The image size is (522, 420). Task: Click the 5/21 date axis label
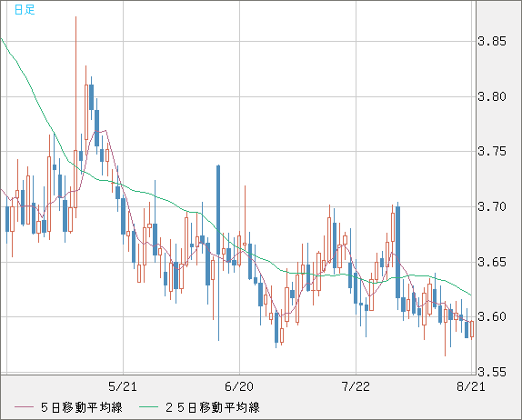(x=123, y=386)
